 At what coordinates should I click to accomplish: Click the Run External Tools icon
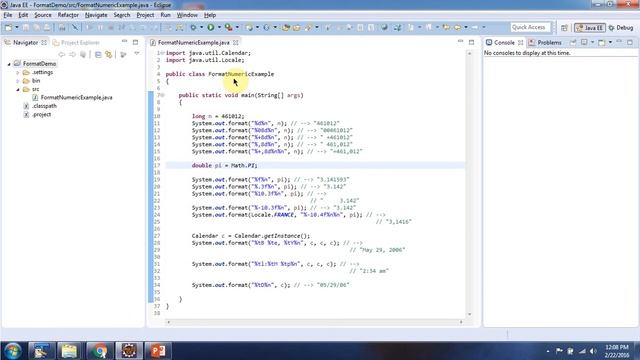pos(229,27)
